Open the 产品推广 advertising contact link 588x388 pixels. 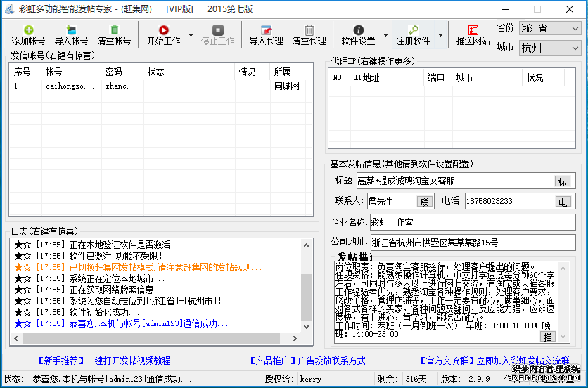point(307,361)
